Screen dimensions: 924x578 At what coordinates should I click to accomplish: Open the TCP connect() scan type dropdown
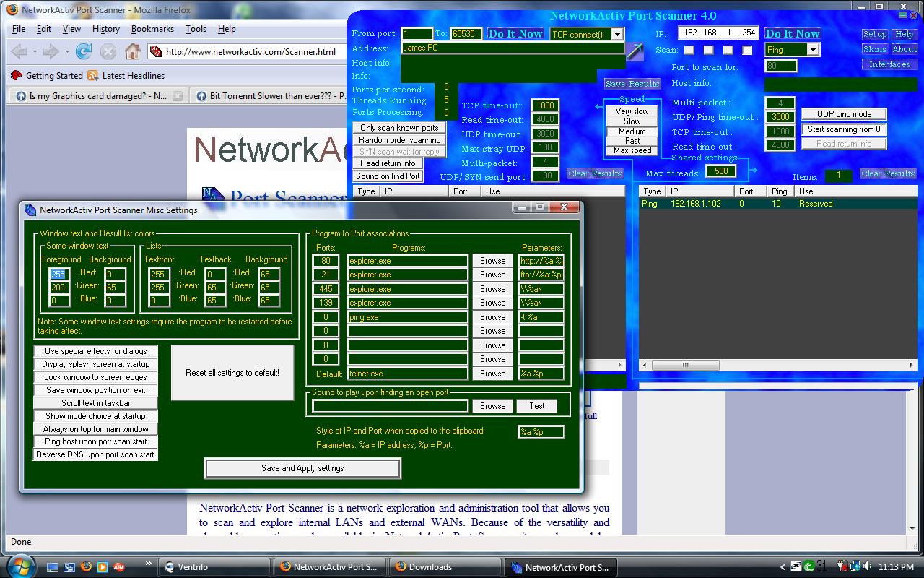(x=617, y=34)
